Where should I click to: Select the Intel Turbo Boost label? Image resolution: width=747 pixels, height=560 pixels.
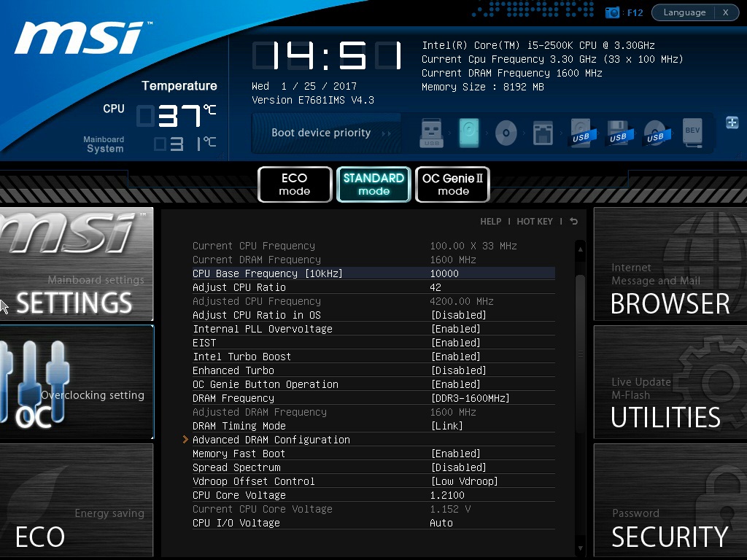[x=241, y=357]
